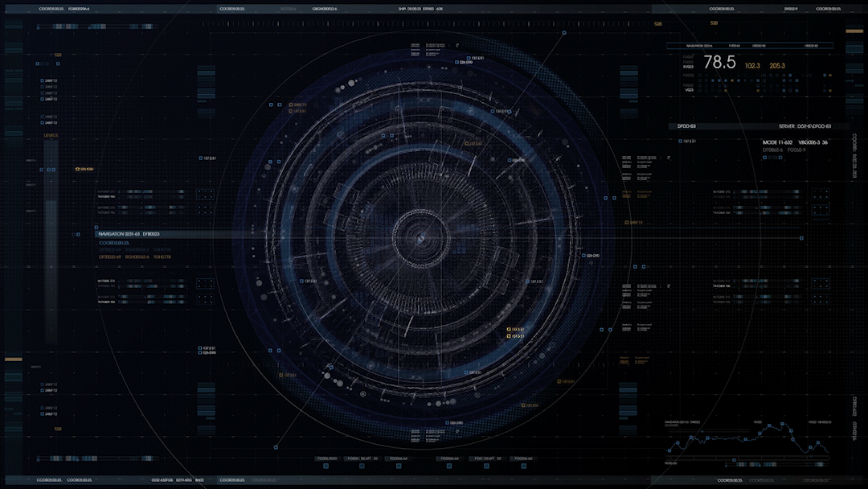Image resolution: width=868 pixels, height=489 pixels.
Task: Click the blue line graph
Action: tap(748, 440)
